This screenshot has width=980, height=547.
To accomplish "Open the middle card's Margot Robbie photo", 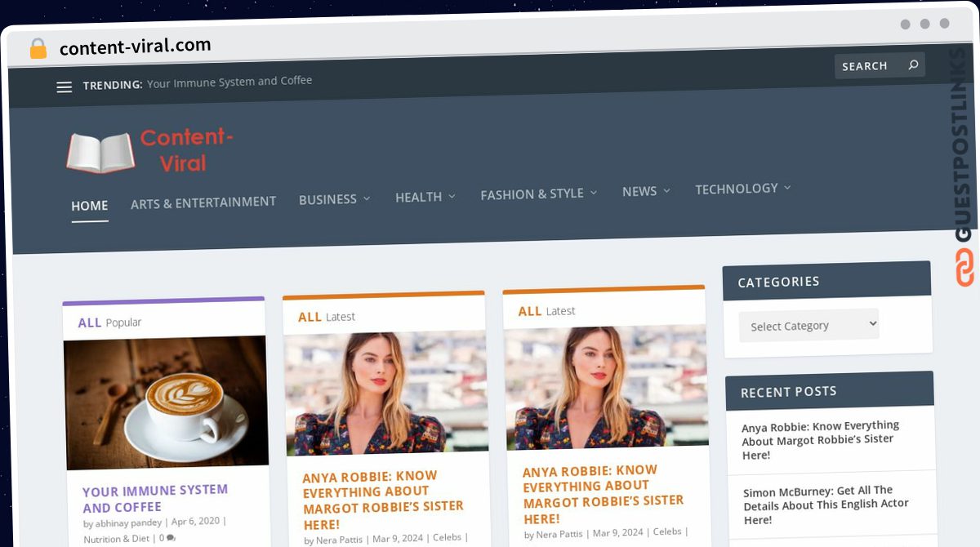I will [386, 393].
